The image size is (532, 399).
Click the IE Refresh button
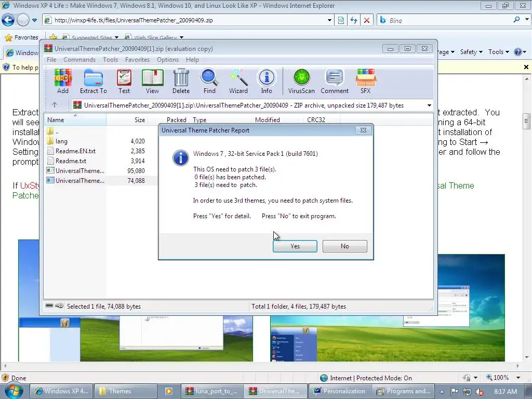[x=354, y=20]
